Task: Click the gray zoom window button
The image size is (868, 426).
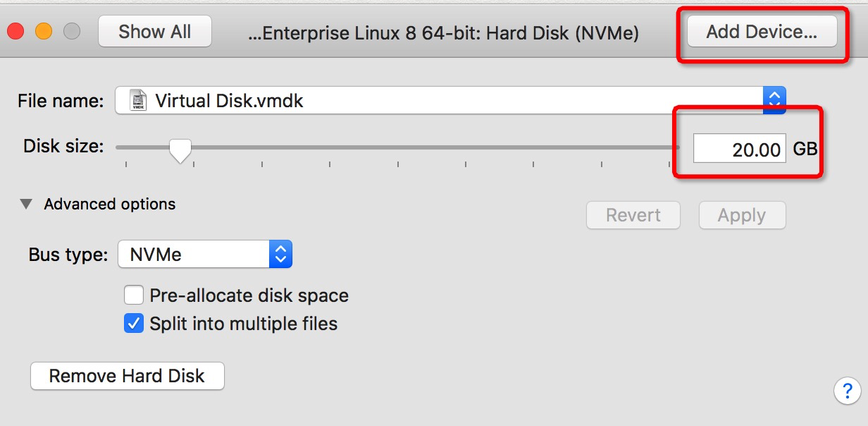Action: coord(72,32)
